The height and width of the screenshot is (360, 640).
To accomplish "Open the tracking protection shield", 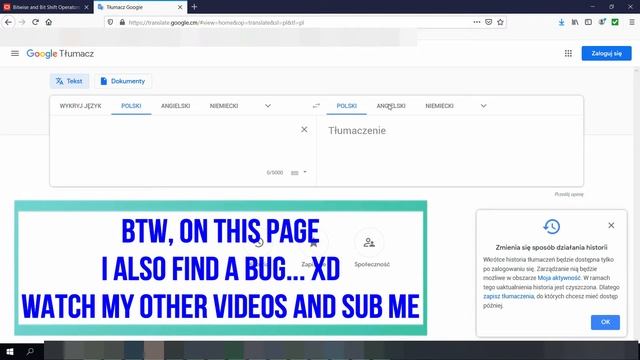I will (x=110, y=22).
